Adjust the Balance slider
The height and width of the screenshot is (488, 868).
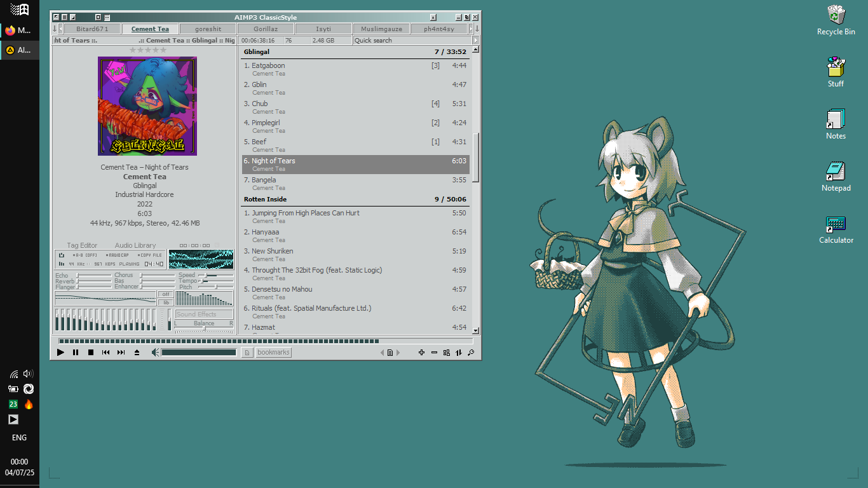(x=204, y=328)
